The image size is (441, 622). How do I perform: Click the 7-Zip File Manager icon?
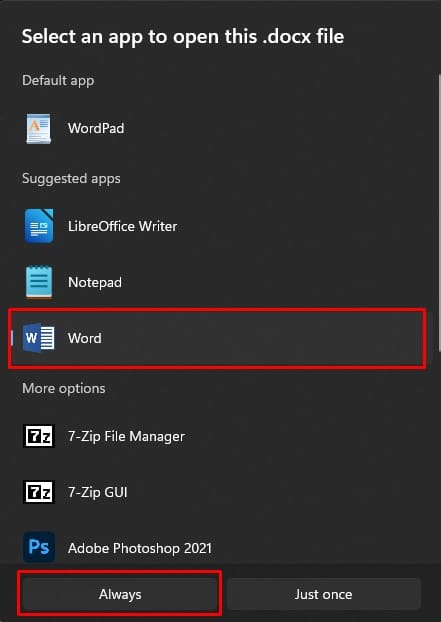38,436
